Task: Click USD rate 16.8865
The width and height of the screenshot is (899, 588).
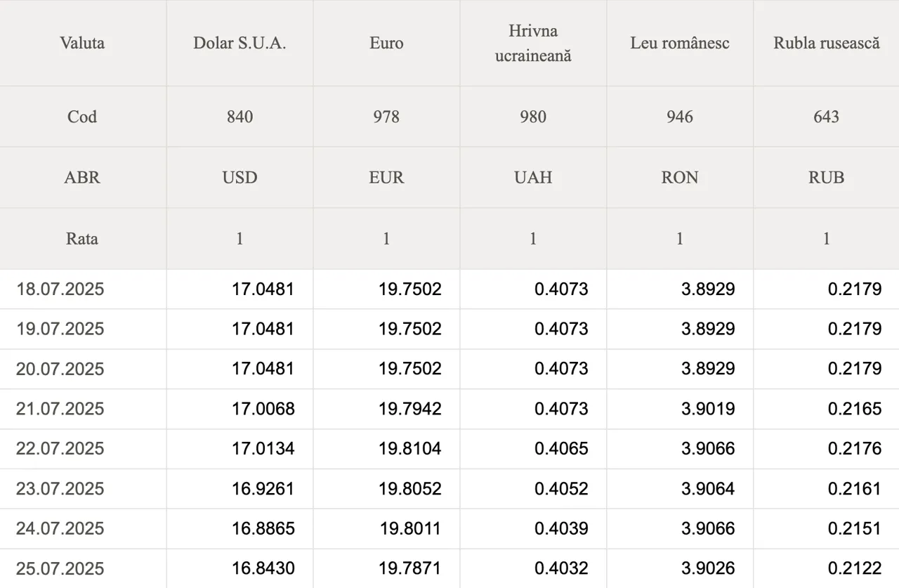Action: tap(263, 528)
